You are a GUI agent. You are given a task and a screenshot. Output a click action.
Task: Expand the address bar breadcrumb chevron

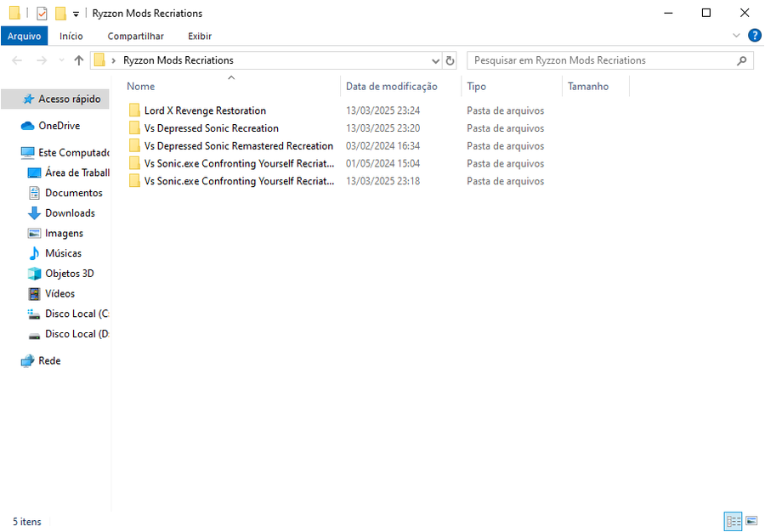pyautogui.click(x=114, y=60)
